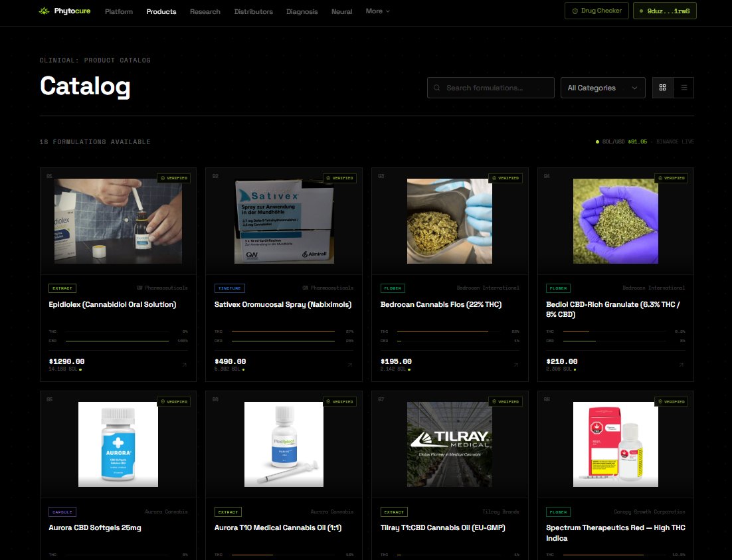Image resolution: width=732 pixels, height=560 pixels.
Task: Click Capsule tag on Aurora Softgels card
Action: (x=62, y=512)
